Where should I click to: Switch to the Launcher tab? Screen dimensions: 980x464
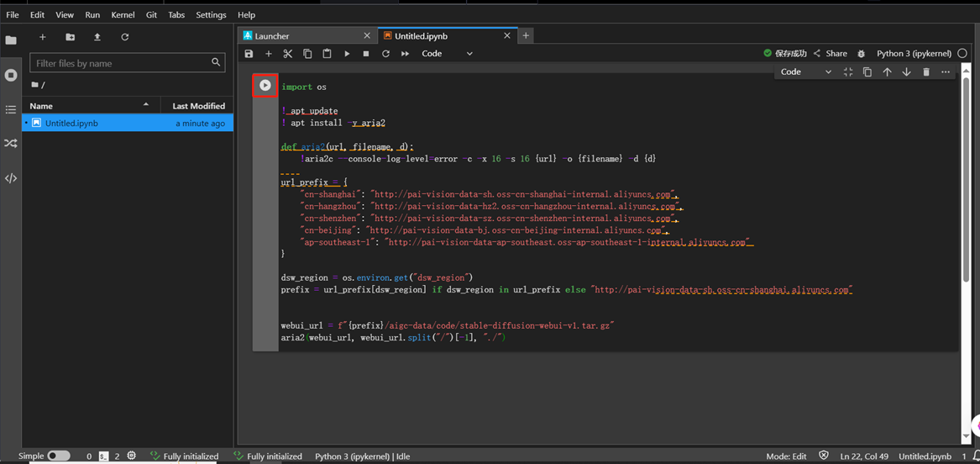(272, 36)
